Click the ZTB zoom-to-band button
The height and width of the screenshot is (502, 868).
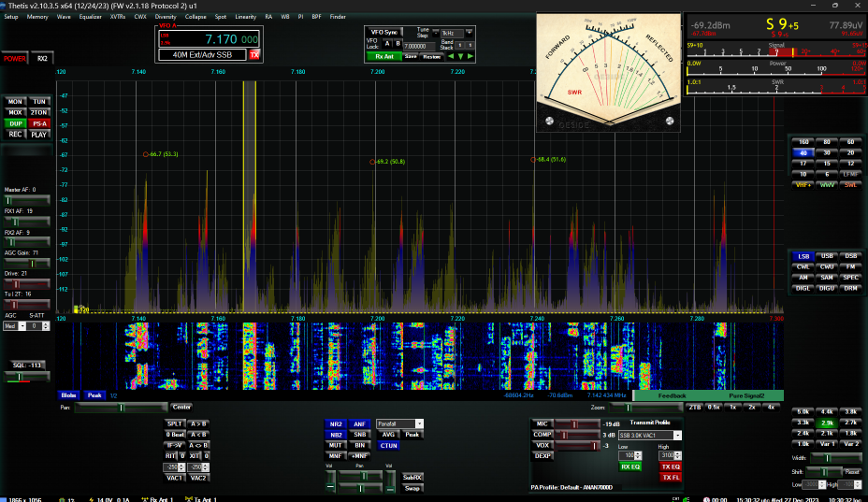[694, 408]
